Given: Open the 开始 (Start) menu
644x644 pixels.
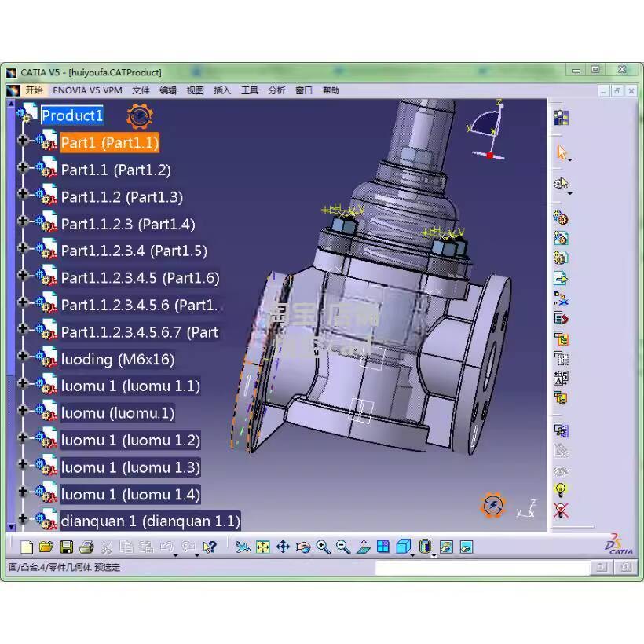Looking at the screenshot, I should point(34,90).
